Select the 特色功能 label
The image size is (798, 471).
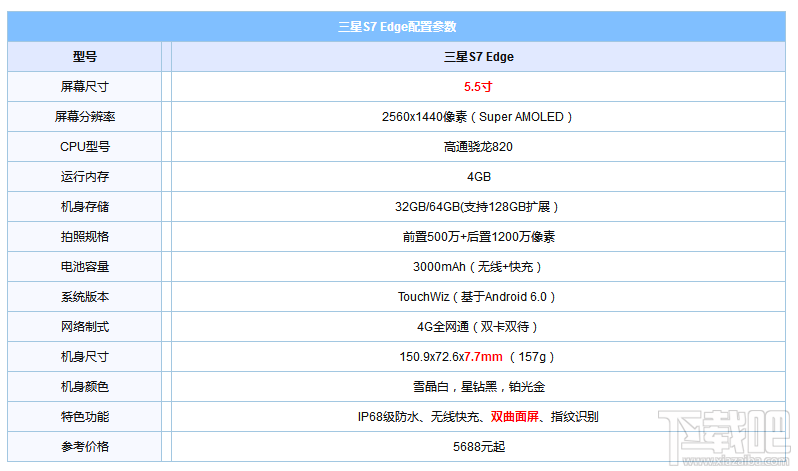pos(84,417)
